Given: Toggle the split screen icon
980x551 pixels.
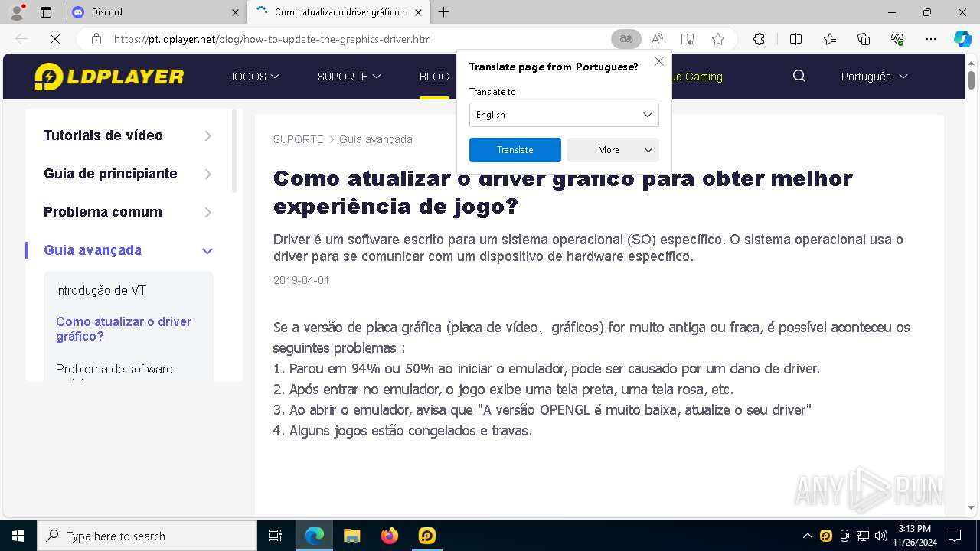Looking at the screenshot, I should (x=795, y=39).
